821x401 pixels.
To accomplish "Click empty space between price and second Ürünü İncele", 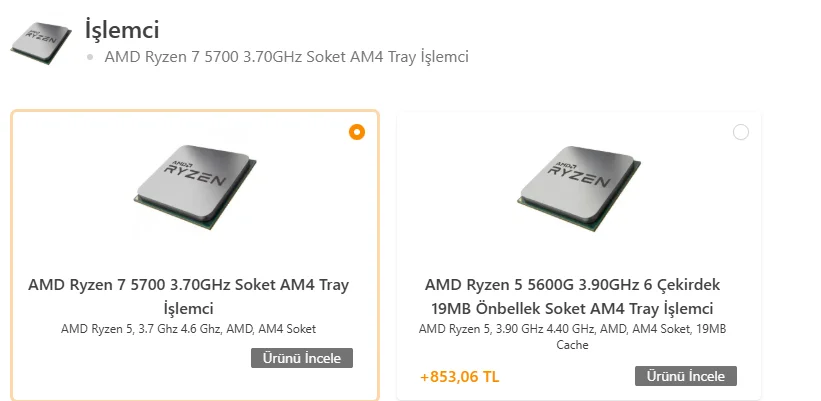I will pos(566,377).
